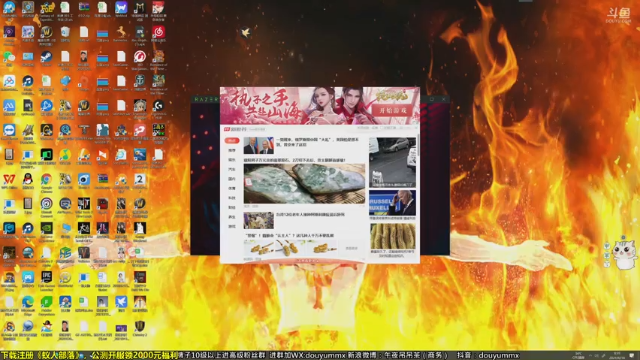Open the large jade stone news image
Viewport: 640px width, 360px height.
304,184
